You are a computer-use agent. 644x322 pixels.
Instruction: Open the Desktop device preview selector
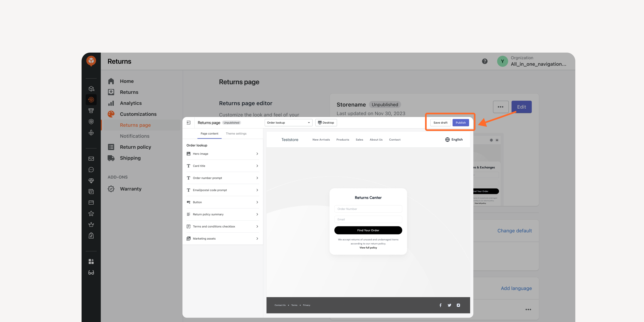pos(326,123)
